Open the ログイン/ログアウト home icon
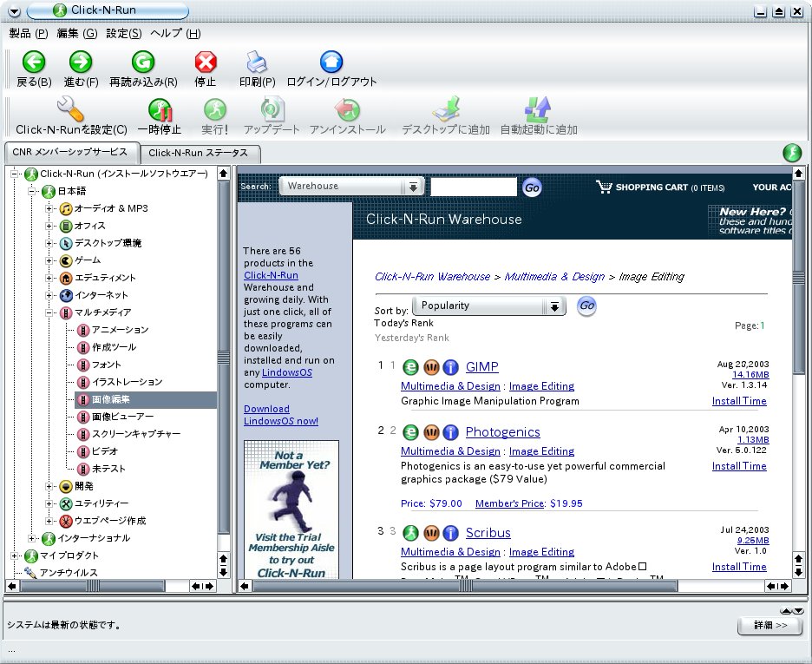Image resolution: width=812 pixels, height=664 pixels. click(x=331, y=62)
